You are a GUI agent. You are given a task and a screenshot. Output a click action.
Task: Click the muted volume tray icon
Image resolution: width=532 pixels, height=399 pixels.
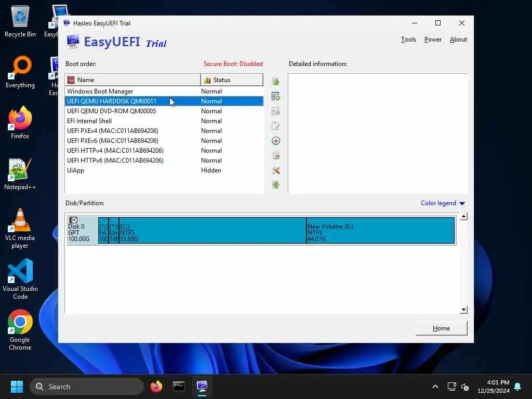click(465, 387)
